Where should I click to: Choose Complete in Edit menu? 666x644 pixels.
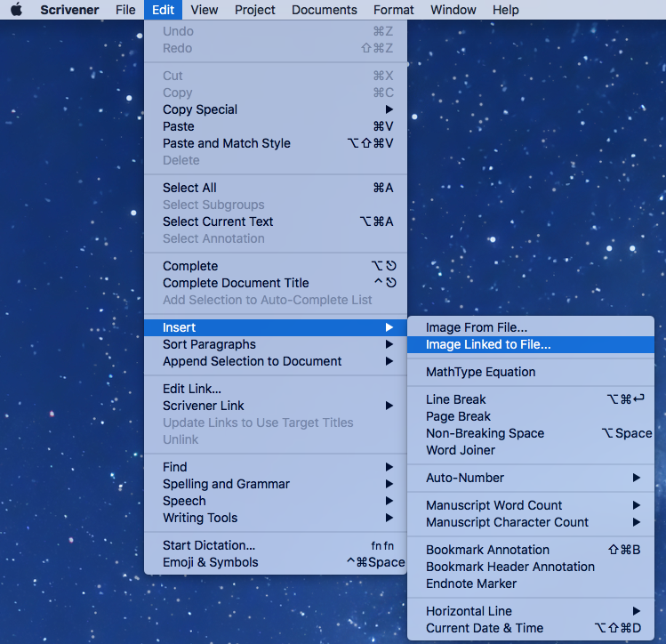click(276, 266)
